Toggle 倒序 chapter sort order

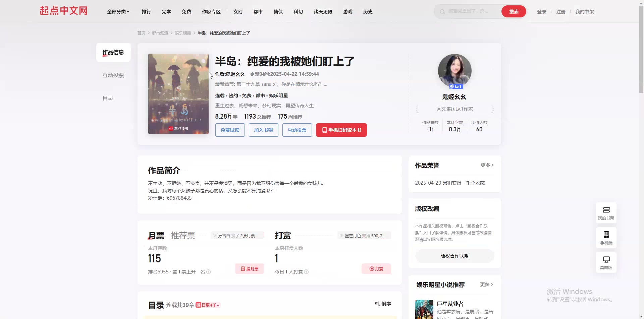click(383, 304)
